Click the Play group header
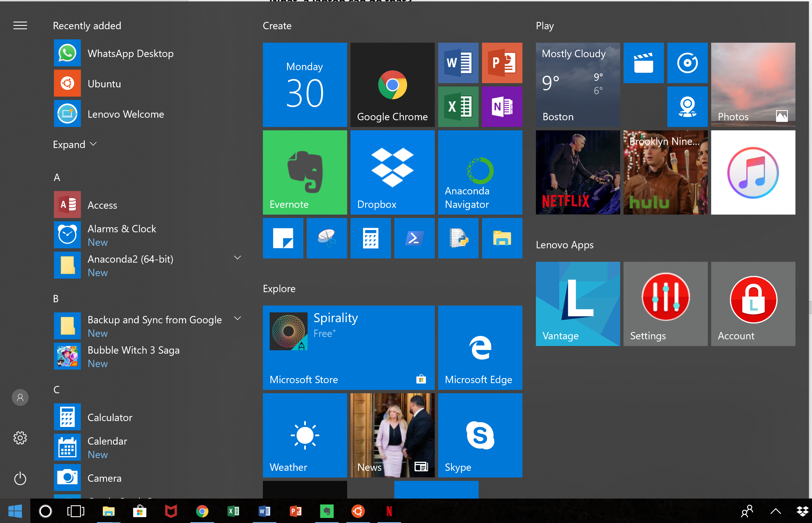The image size is (812, 523). (x=545, y=26)
